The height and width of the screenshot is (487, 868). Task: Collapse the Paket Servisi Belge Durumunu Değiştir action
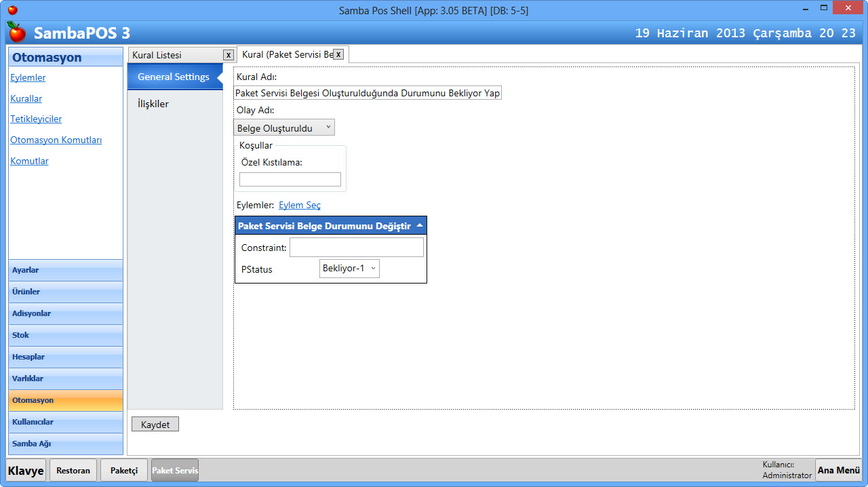[420, 225]
